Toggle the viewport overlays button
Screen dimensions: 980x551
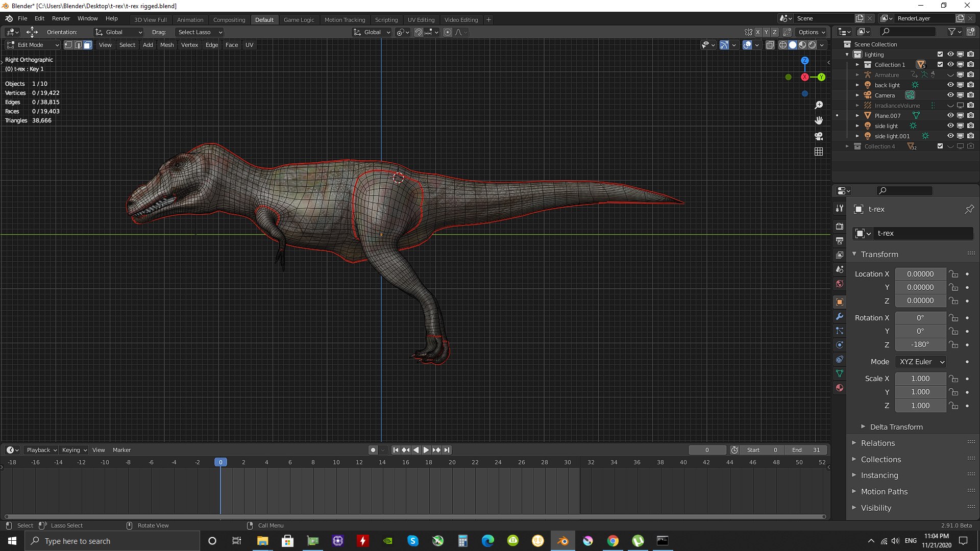pos(747,45)
